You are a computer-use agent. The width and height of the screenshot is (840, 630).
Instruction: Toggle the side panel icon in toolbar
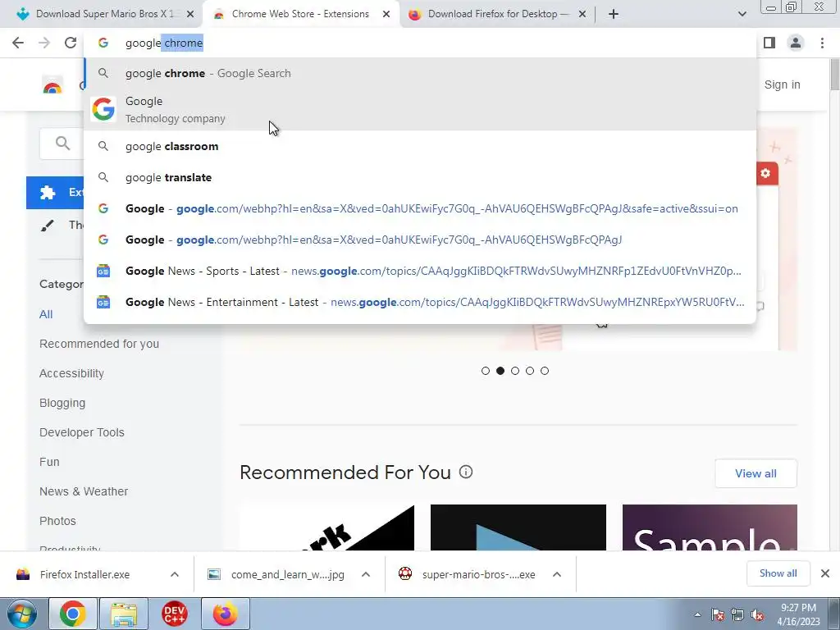[x=769, y=43]
